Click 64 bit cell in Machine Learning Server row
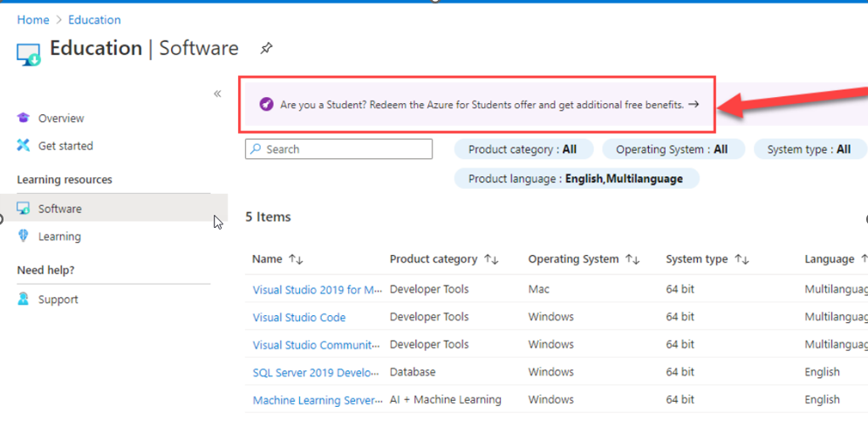The image size is (868, 434). [680, 400]
